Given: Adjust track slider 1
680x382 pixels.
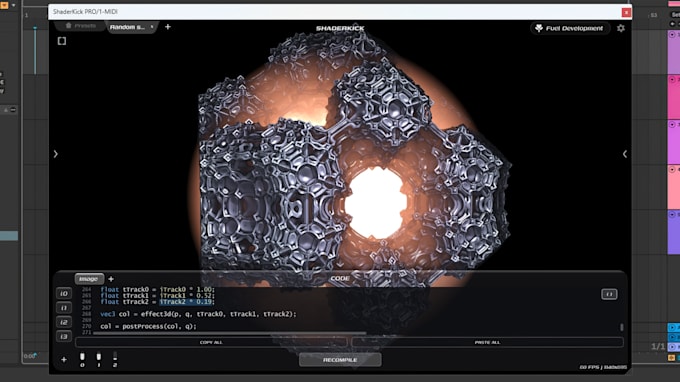Looking at the screenshot, I should [x=98, y=357].
